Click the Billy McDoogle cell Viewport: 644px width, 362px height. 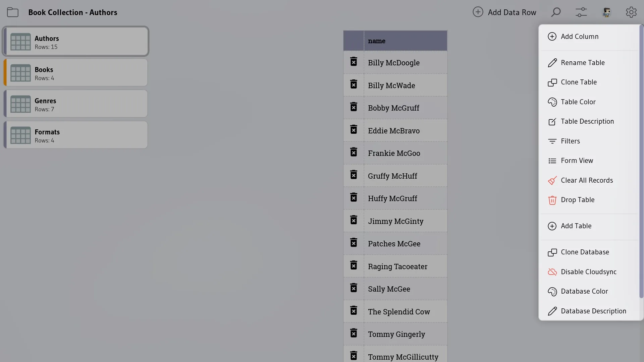[406, 63]
